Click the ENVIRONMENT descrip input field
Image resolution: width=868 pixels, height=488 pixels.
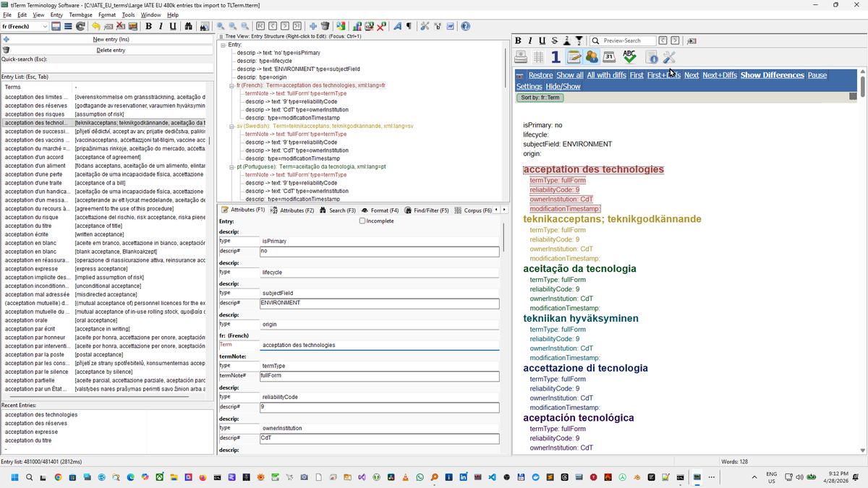point(379,304)
